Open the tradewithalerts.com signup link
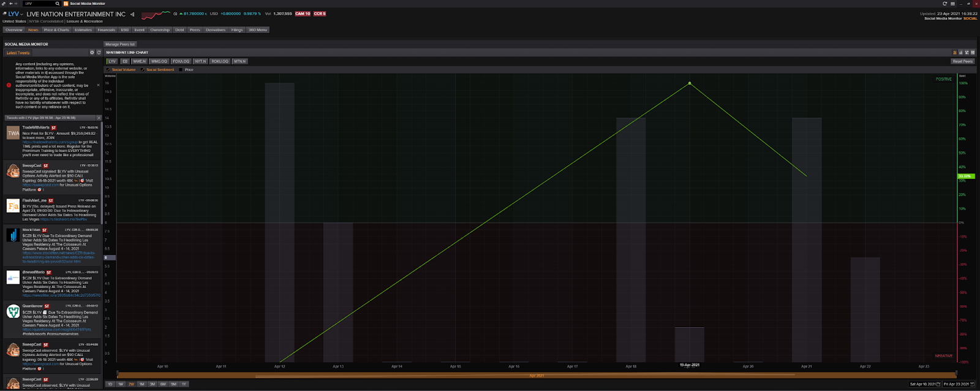This screenshot has height=391, width=980. [x=50, y=142]
